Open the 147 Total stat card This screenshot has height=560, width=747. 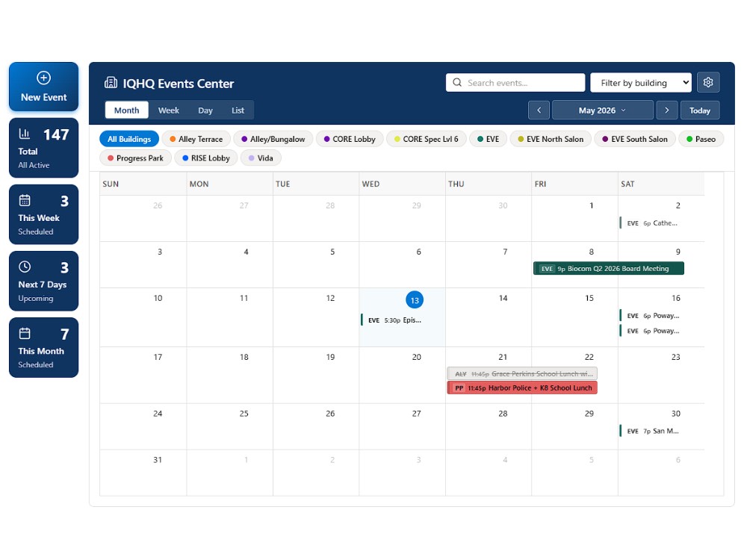pos(44,148)
